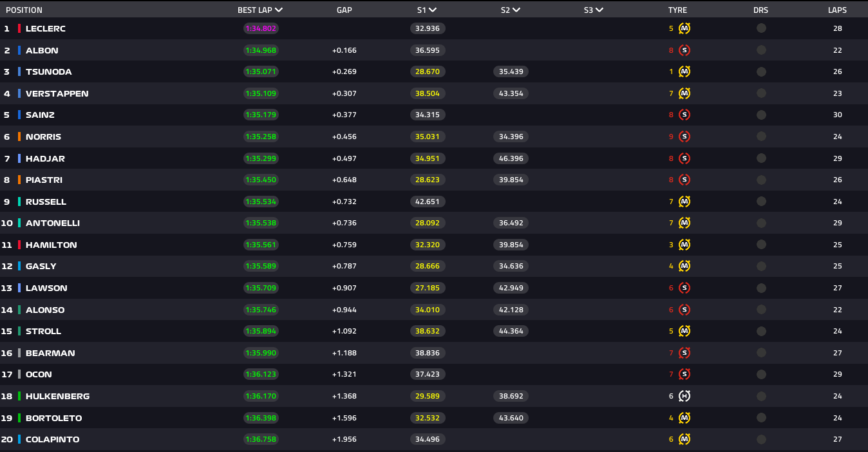
Task: Click Leclerc's medium tyre icon
Action: coord(684,28)
